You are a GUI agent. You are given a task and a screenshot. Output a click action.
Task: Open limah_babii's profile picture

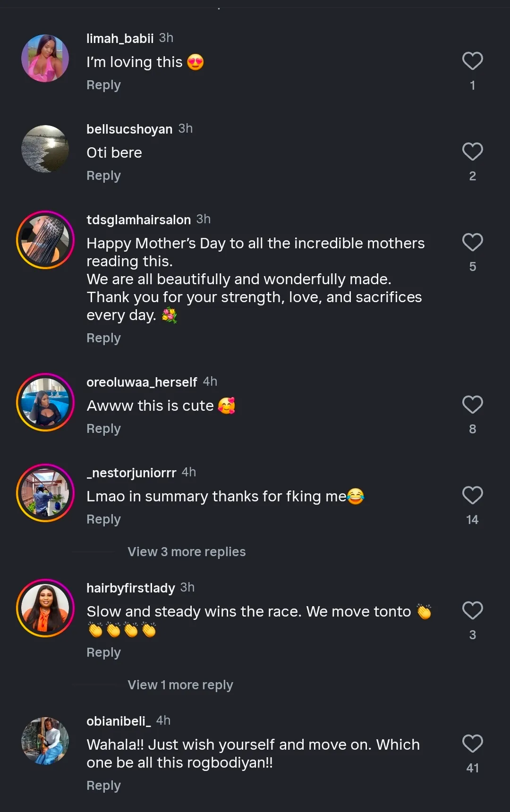tap(45, 59)
